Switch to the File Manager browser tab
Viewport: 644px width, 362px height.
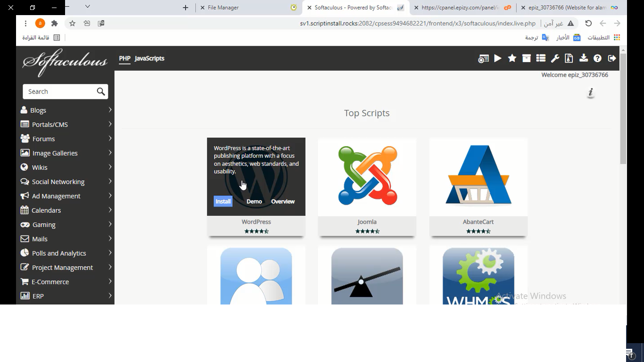249,8
